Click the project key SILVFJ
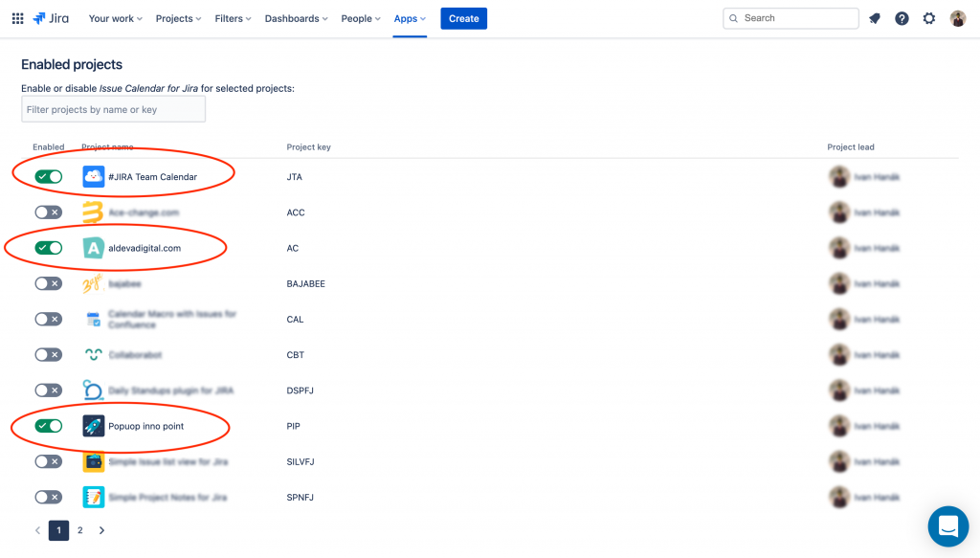The image size is (980, 558). click(300, 461)
